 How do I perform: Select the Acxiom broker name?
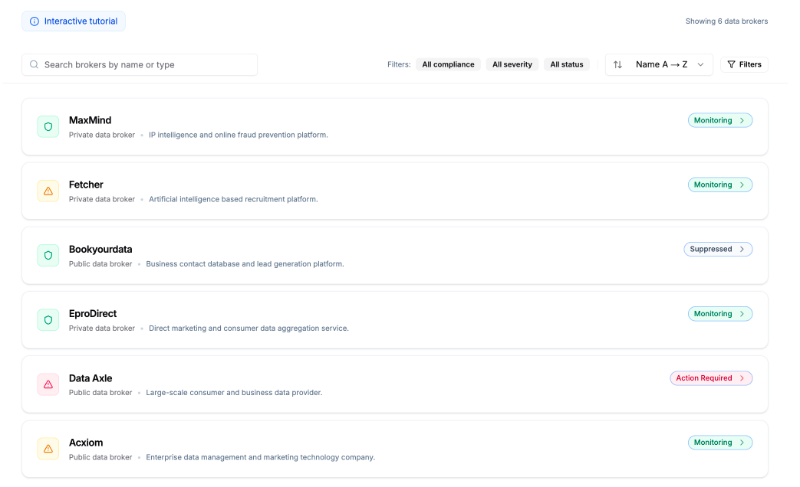pos(86,443)
